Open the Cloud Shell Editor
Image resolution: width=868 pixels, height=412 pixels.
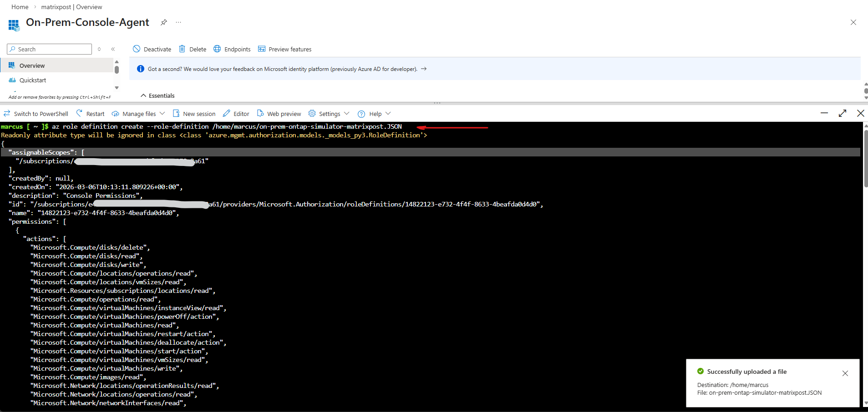pyautogui.click(x=236, y=114)
